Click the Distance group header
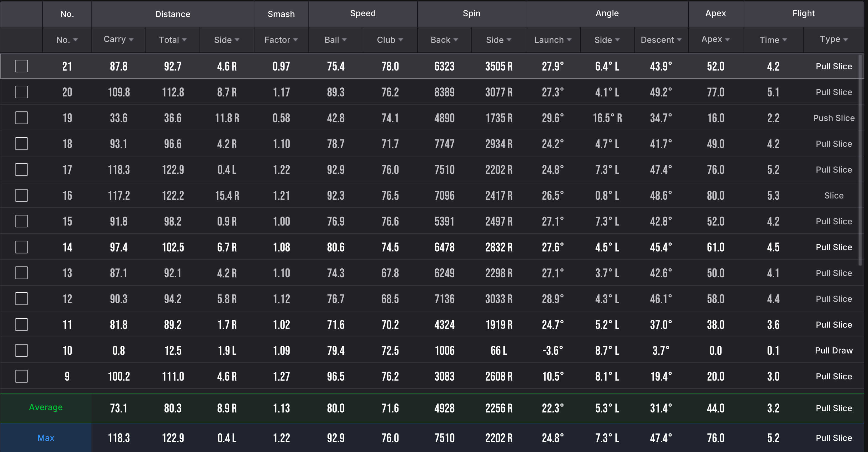Image resolution: width=868 pixels, height=452 pixels. click(x=173, y=14)
